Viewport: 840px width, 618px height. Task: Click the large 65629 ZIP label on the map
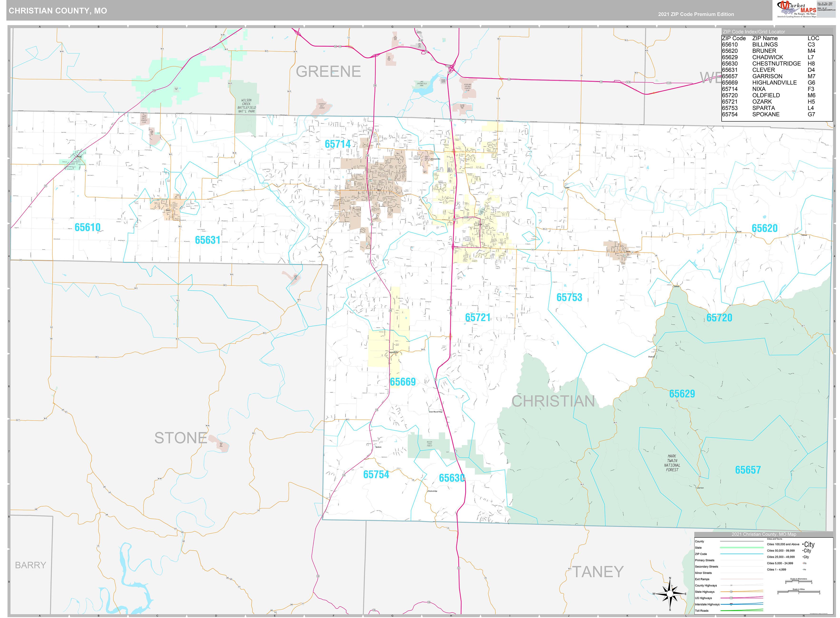click(x=682, y=394)
